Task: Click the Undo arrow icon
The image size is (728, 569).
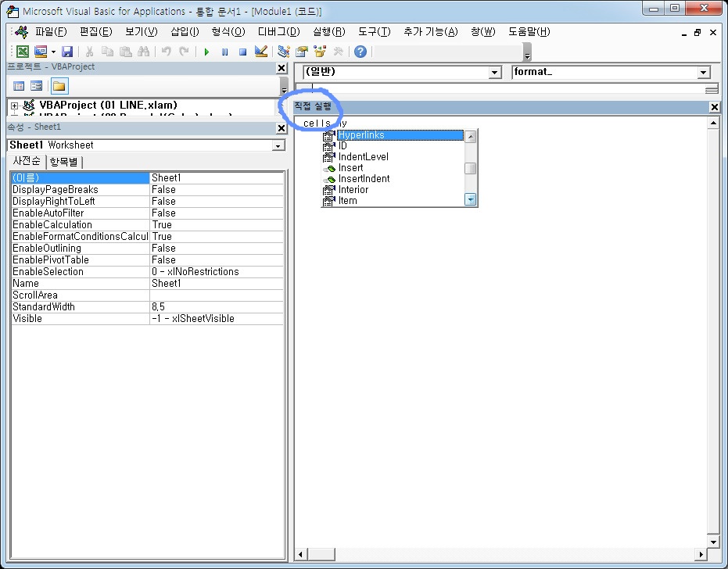Action: click(x=167, y=52)
